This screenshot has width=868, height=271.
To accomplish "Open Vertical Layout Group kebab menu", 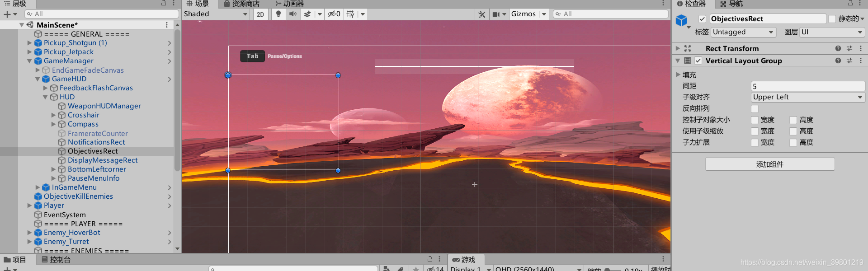I will pos(861,61).
